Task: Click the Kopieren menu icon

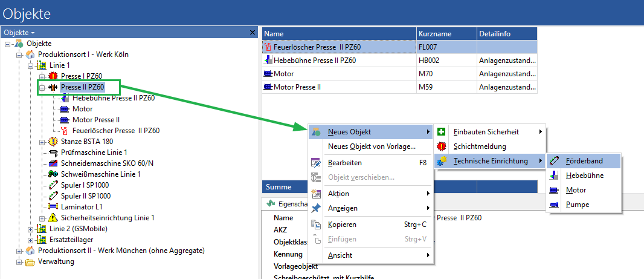Action: click(316, 225)
